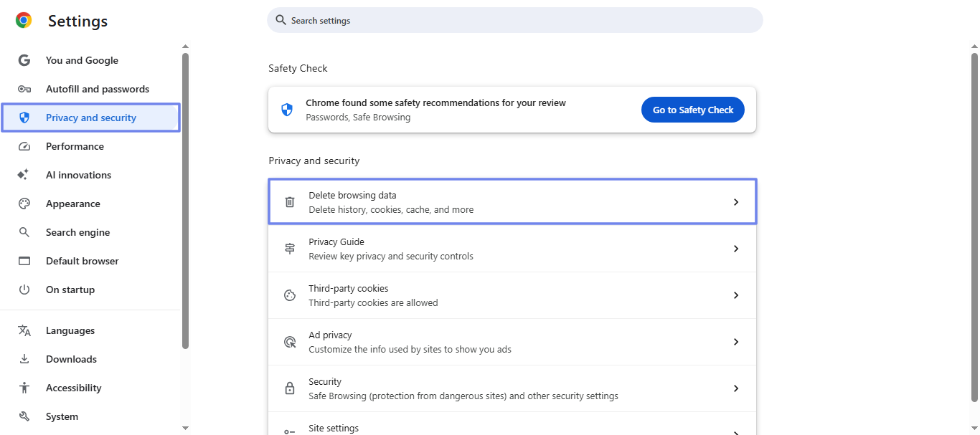Expand the Ad privacy section

click(x=736, y=341)
